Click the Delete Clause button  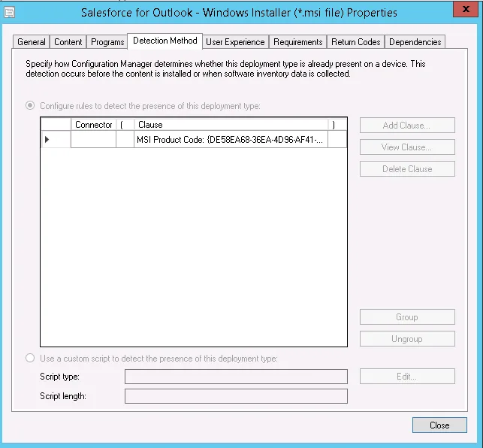pyautogui.click(x=407, y=169)
